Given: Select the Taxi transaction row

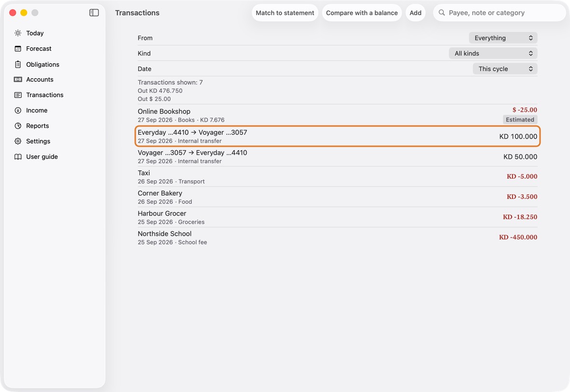Looking at the screenshot, I should (x=337, y=177).
